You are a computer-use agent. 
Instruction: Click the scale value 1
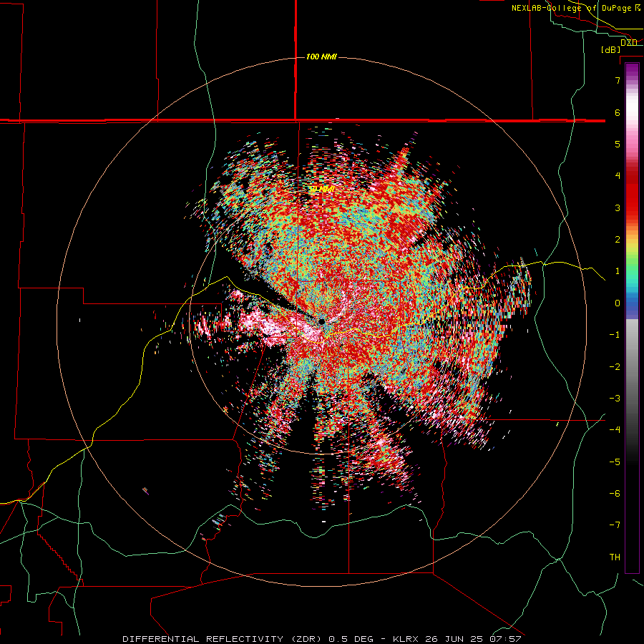[x=618, y=271]
